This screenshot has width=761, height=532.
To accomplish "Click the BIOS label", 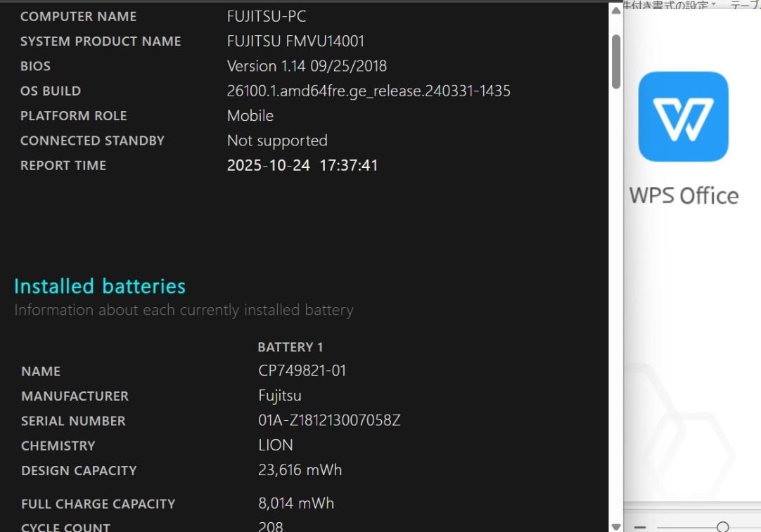I will 35,66.
